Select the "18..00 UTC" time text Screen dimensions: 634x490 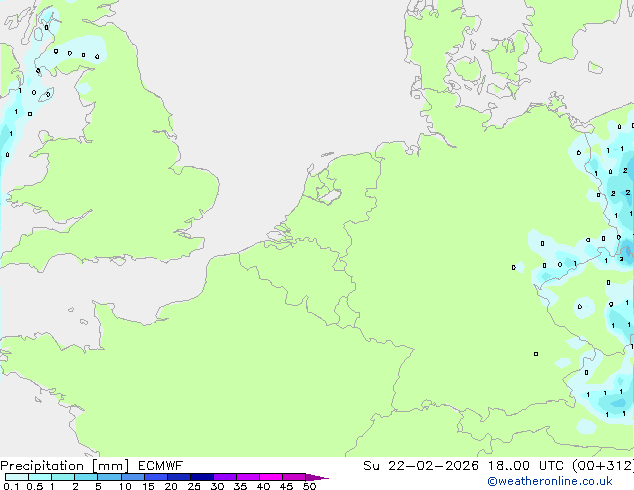tap(525, 466)
